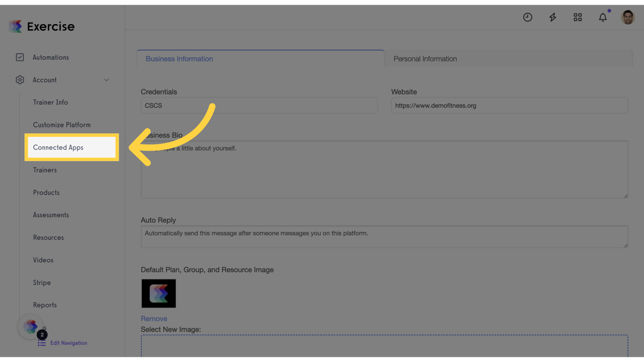The width and height of the screenshot is (644, 362).
Task: Select the Automations checkmark icon in sidebar
Action: (x=20, y=57)
